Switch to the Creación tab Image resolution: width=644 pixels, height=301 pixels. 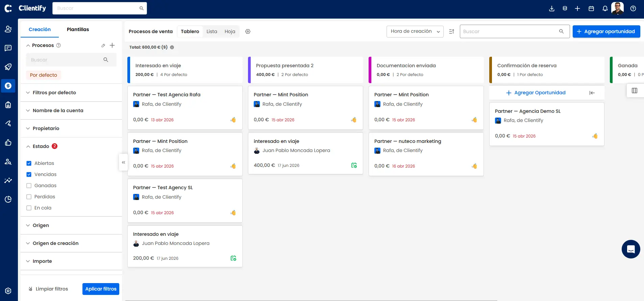click(40, 29)
